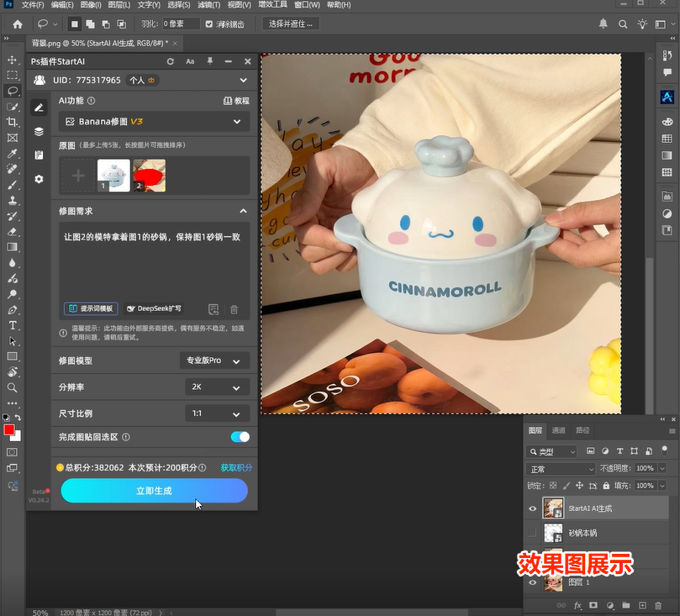Screen dimensions: 680x616
Task: Hide the StartAI AI生成 layer
Action: tap(533, 508)
